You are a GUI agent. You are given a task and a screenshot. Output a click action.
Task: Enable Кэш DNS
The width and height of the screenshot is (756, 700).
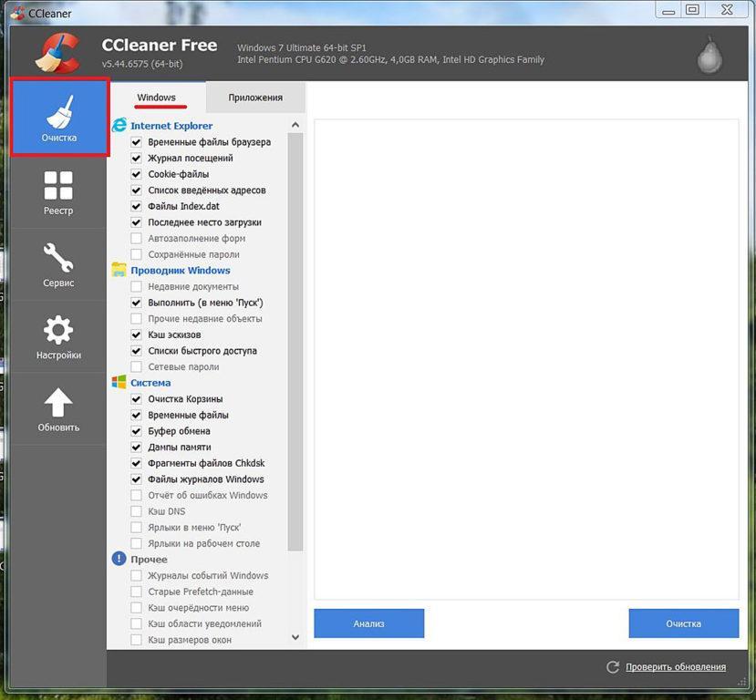[137, 511]
